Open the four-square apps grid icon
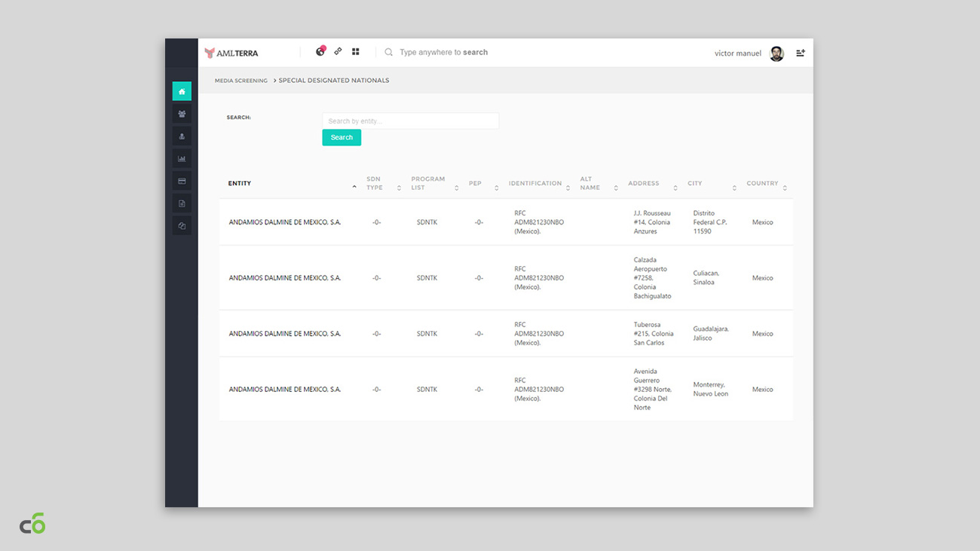This screenshot has height=551, width=980. (356, 52)
